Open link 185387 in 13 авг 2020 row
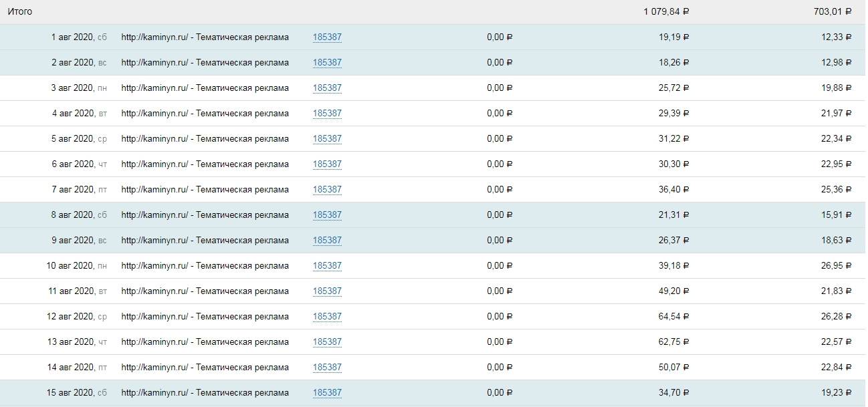Viewport: 868px width, 407px height. point(327,342)
